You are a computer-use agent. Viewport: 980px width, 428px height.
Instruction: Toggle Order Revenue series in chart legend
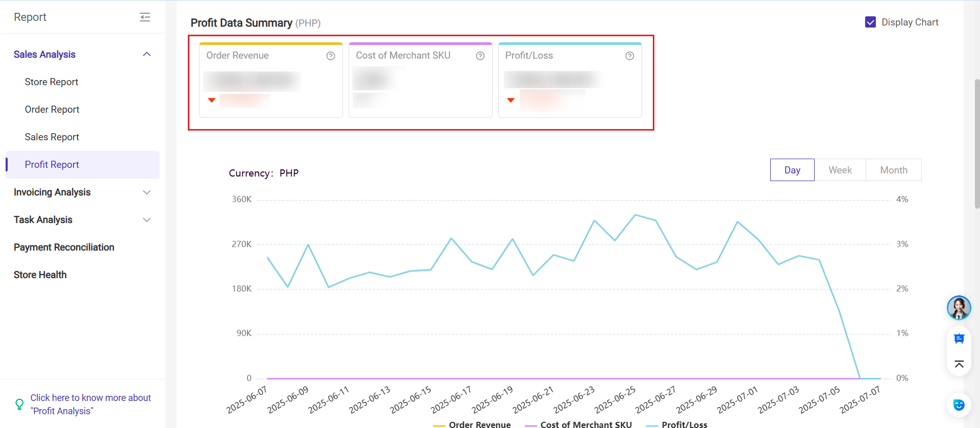point(472,424)
